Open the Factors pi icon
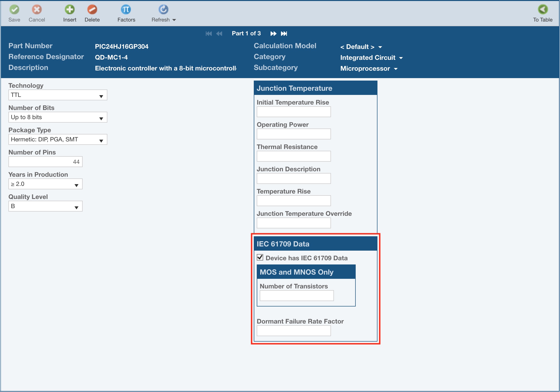 pos(126,10)
